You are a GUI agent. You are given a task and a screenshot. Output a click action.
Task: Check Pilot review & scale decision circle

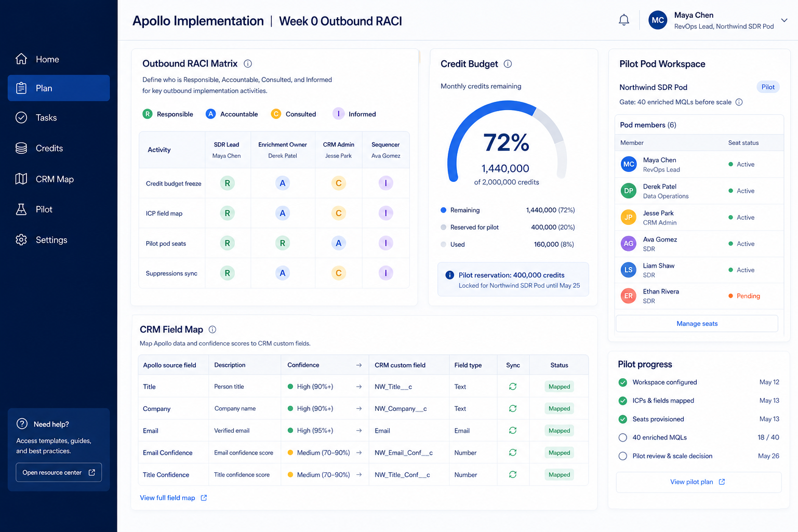coord(623,456)
